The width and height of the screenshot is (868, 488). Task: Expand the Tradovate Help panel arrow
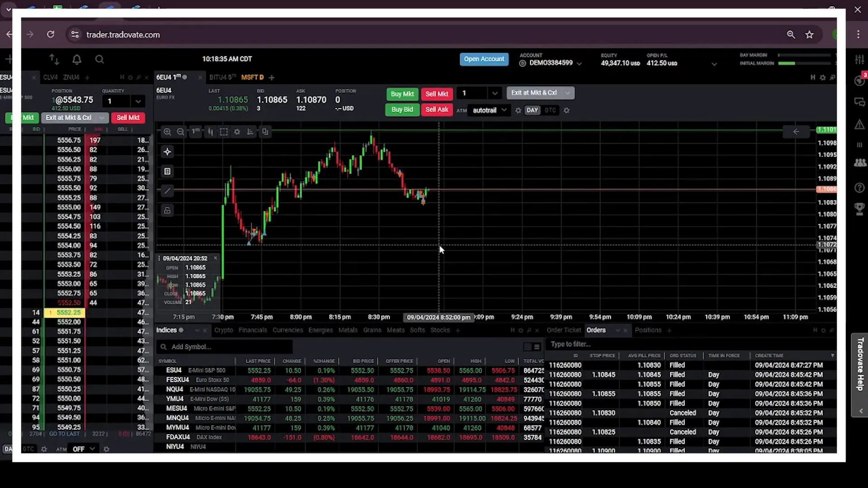click(x=861, y=411)
